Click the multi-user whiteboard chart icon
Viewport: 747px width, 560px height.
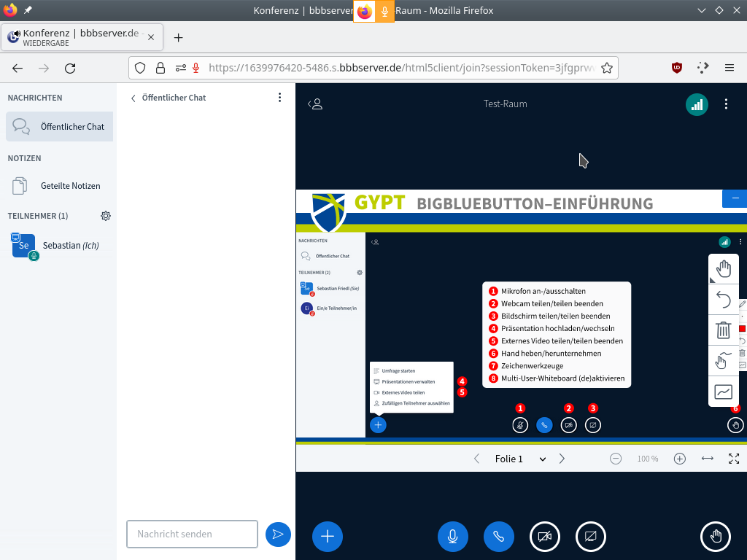(x=723, y=392)
